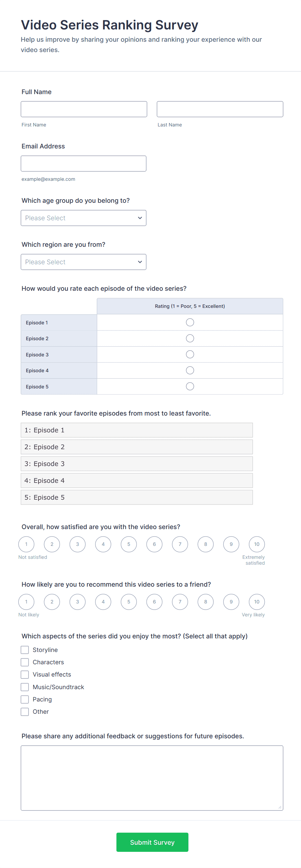The height and width of the screenshot is (868, 301).
Task: Click the '2: Episode 2' ranking item
Action: click(137, 447)
